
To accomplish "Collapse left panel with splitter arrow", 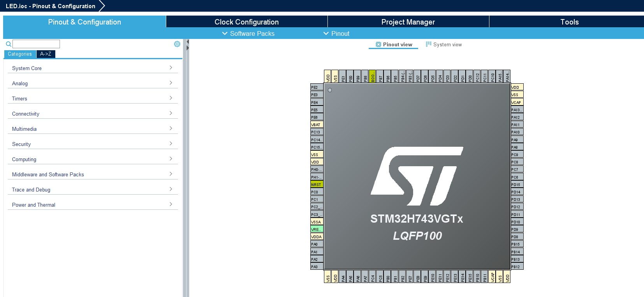I will 188,42.
